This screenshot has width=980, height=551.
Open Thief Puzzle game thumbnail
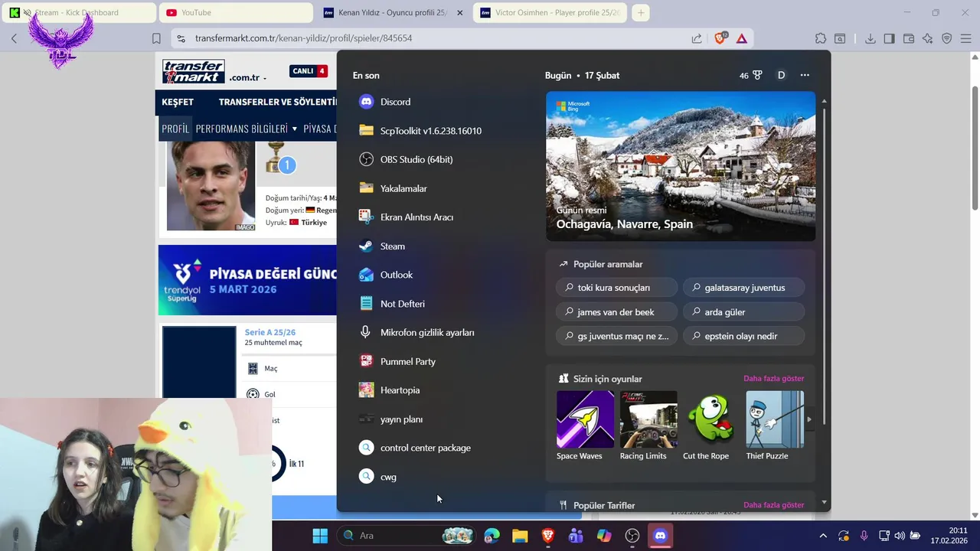point(774,419)
